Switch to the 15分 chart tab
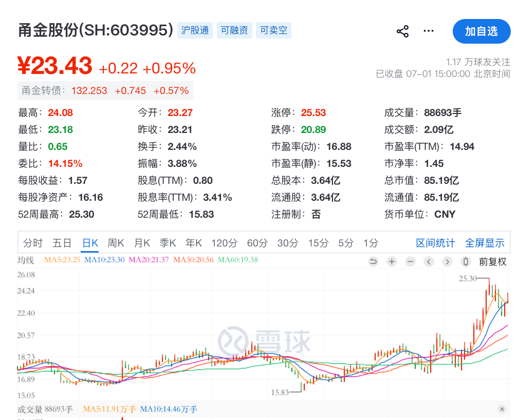 (x=318, y=243)
